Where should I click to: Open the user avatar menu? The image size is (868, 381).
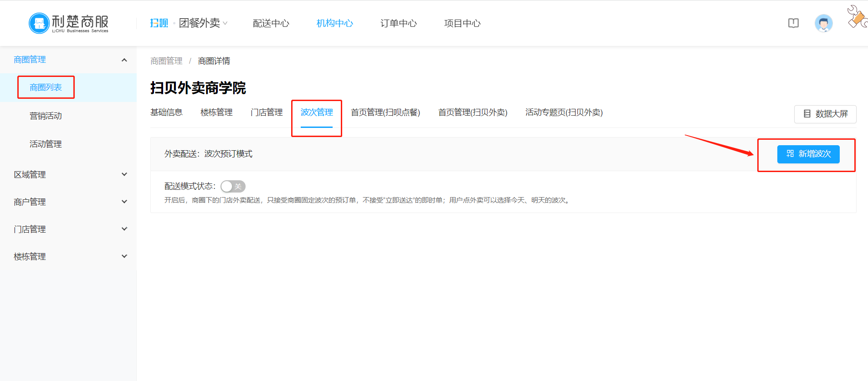click(823, 23)
